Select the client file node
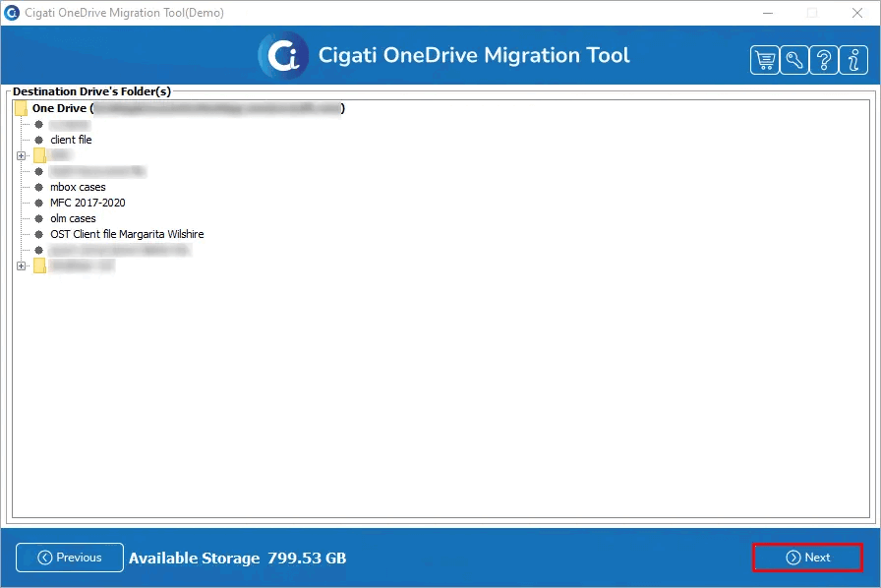The image size is (881, 588). (71, 140)
